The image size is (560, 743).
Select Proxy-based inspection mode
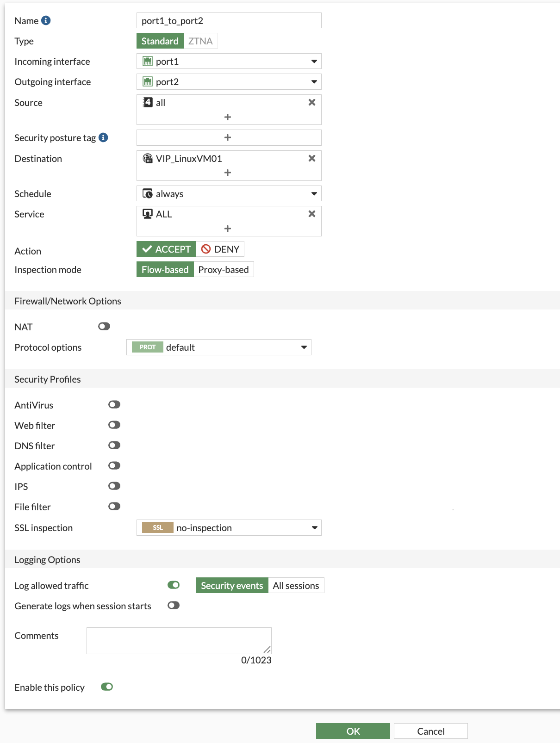(224, 270)
